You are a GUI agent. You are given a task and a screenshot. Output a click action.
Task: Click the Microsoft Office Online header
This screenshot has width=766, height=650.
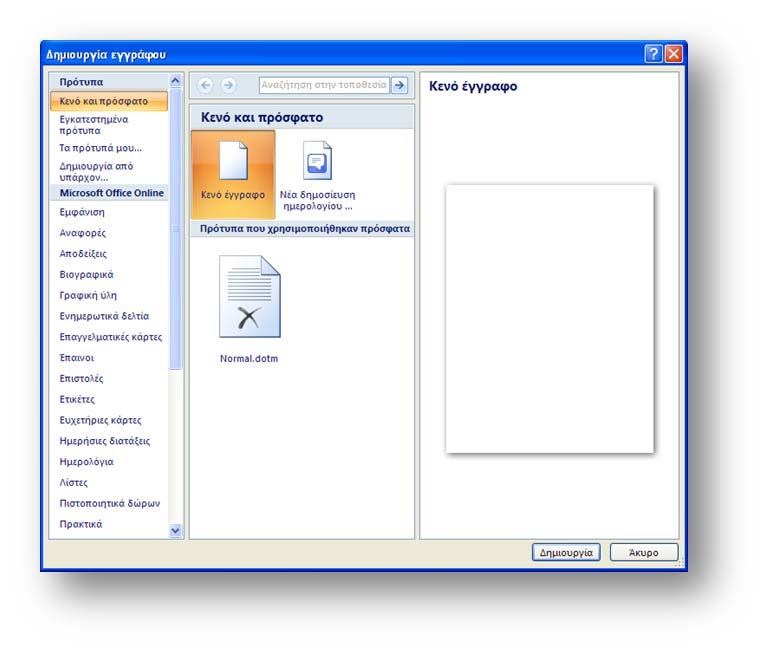tap(109, 193)
